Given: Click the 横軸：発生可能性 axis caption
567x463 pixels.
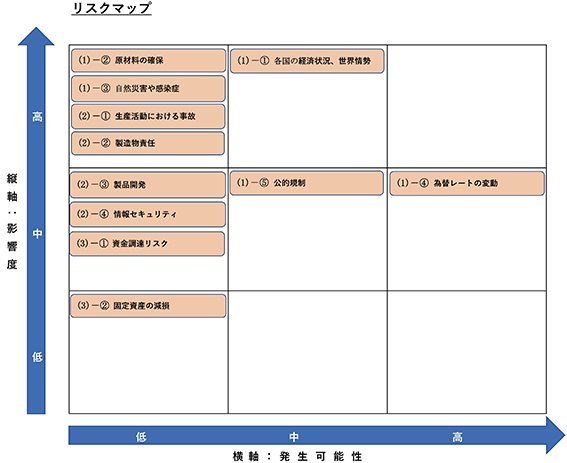Looking at the screenshot, I should (x=297, y=456).
